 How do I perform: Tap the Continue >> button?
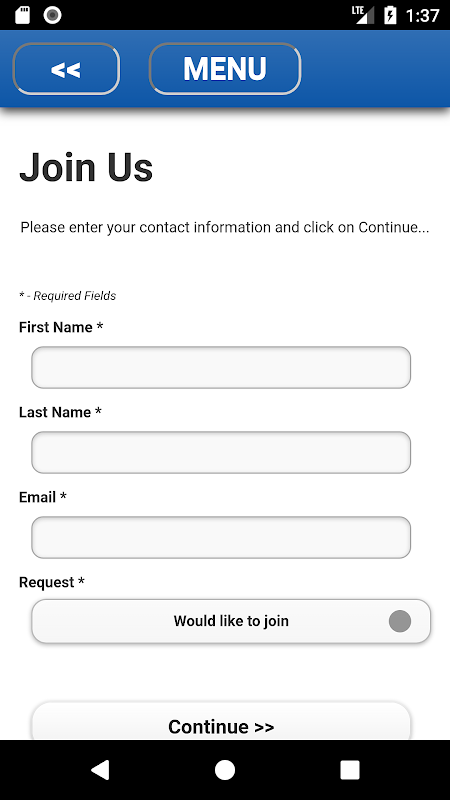[x=221, y=721]
